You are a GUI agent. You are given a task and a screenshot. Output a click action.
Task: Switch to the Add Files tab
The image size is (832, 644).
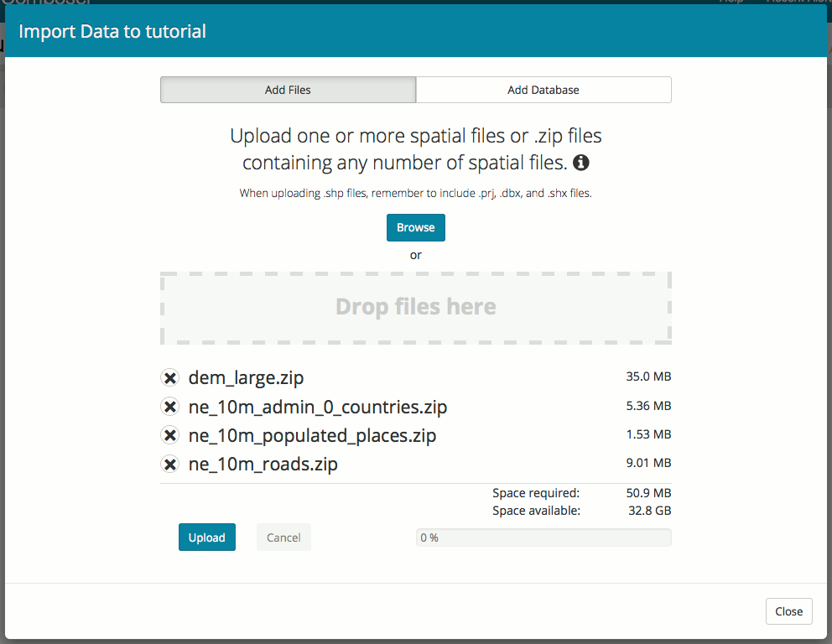point(288,90)
